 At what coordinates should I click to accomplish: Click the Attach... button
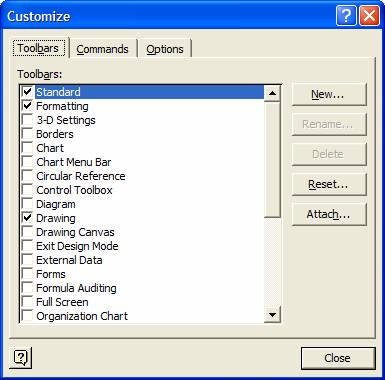pyautogui.click(x=329, y=214)
